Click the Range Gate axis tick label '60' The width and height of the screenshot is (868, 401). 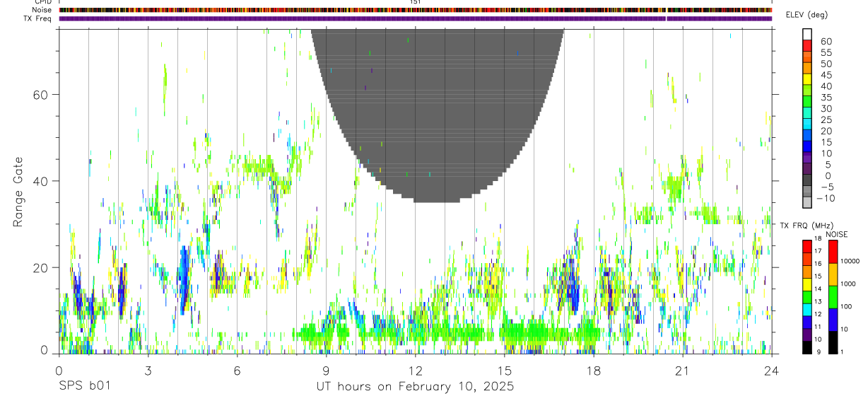coord(40,94)
